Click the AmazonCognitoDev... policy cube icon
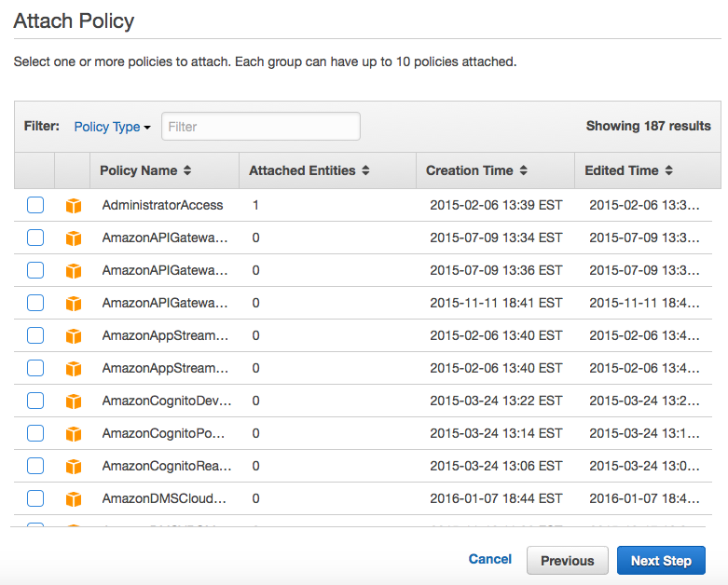The image size is (728, 585). click(x=74, y=401)
